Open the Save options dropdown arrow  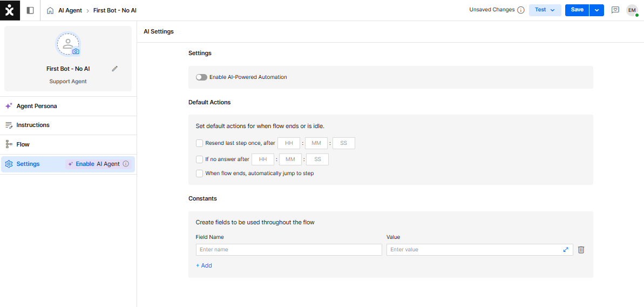click(x=597, y=10)
